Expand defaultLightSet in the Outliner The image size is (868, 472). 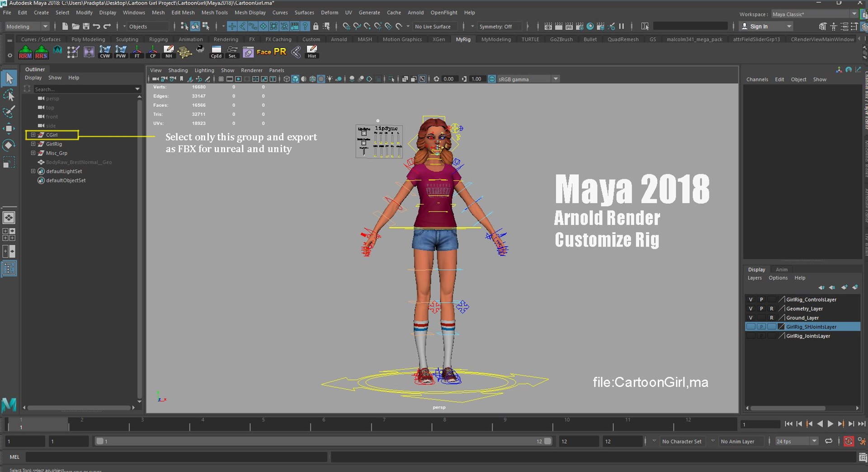click(33, 171)
